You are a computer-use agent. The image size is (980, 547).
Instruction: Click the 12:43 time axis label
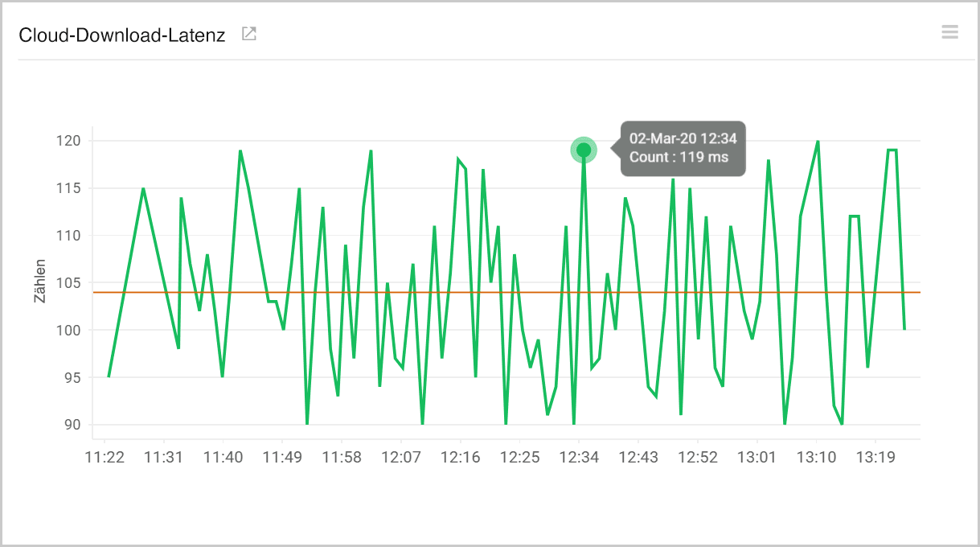(640, 457)
